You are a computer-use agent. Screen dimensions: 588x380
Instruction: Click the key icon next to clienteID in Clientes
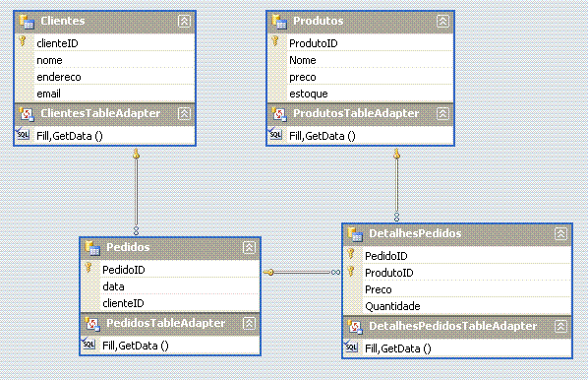point(23,40)
